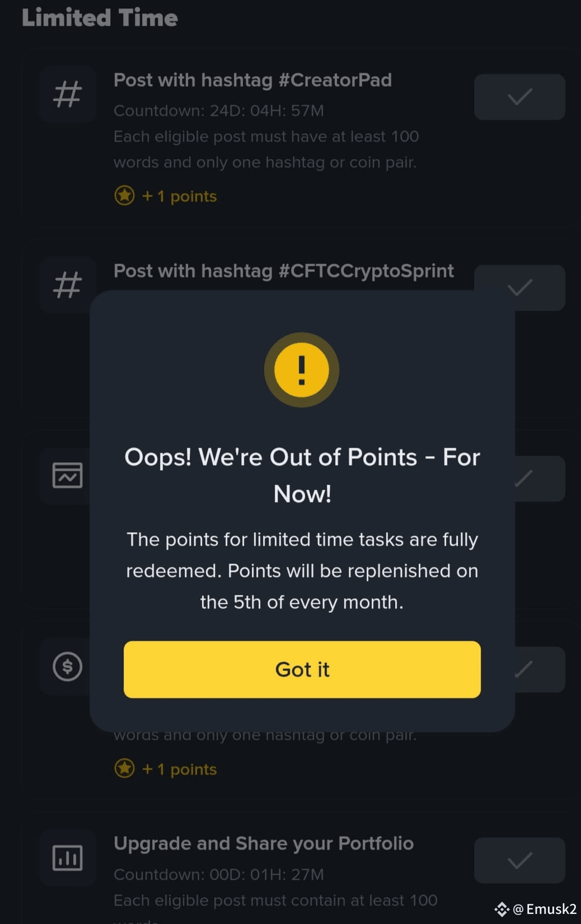The width and height of the screenshot is (581, 924).
Task: Mark the dollar task checkmark button
Action: (x=540, y=669)
